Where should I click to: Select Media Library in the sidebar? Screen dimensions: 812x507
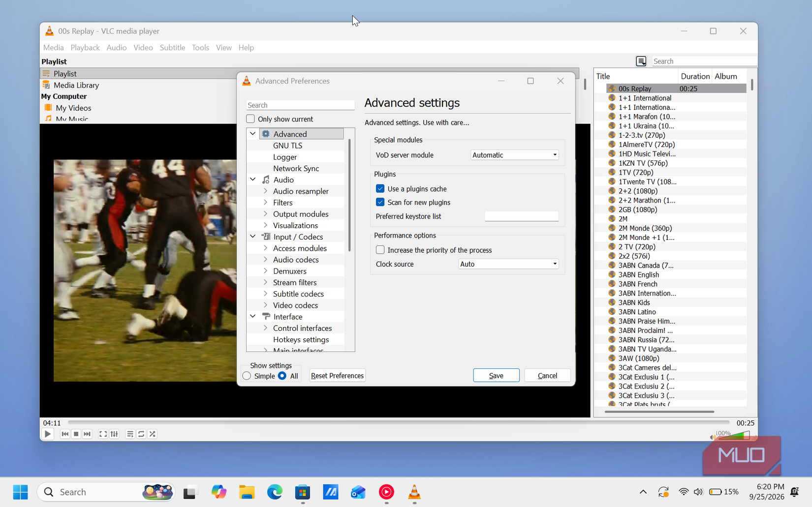tap(76, 85)
